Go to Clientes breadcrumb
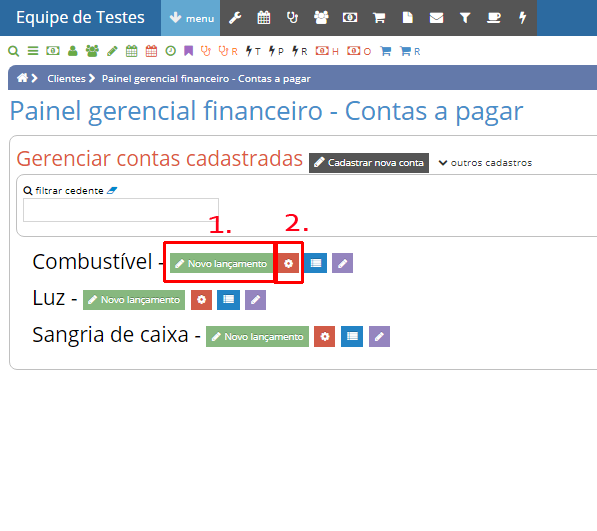 (x=66, y=78)
